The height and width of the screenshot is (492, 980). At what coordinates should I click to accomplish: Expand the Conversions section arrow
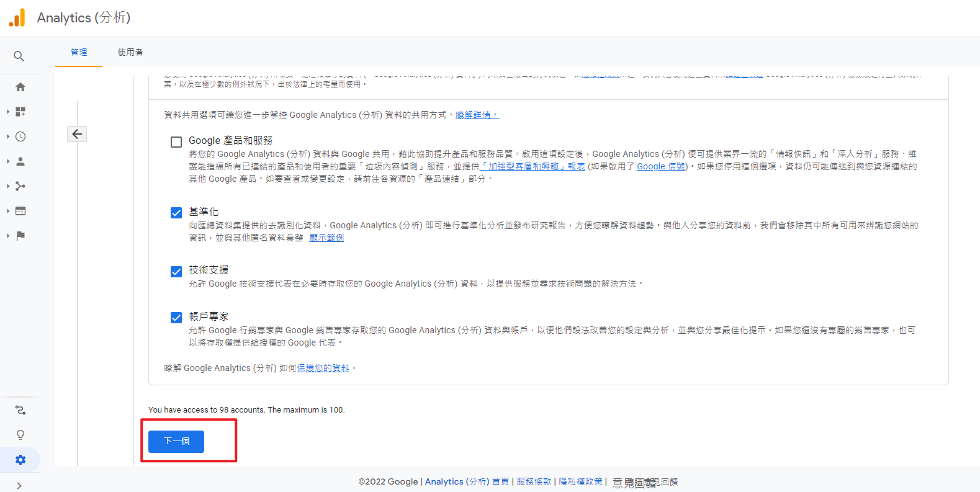(x=8, y=236)
